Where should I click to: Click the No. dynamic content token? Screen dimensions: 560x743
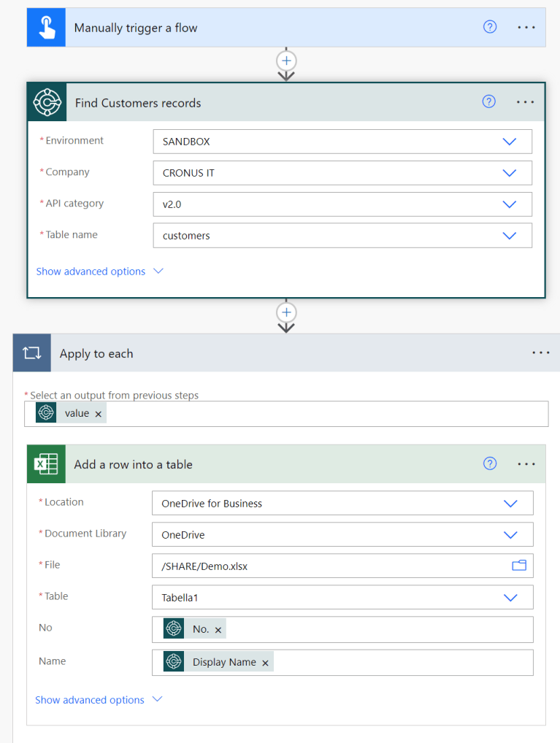point(194,629)
